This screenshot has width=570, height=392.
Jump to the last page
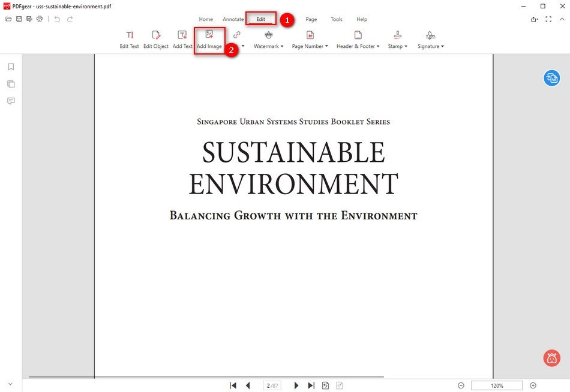click(311, 385)
